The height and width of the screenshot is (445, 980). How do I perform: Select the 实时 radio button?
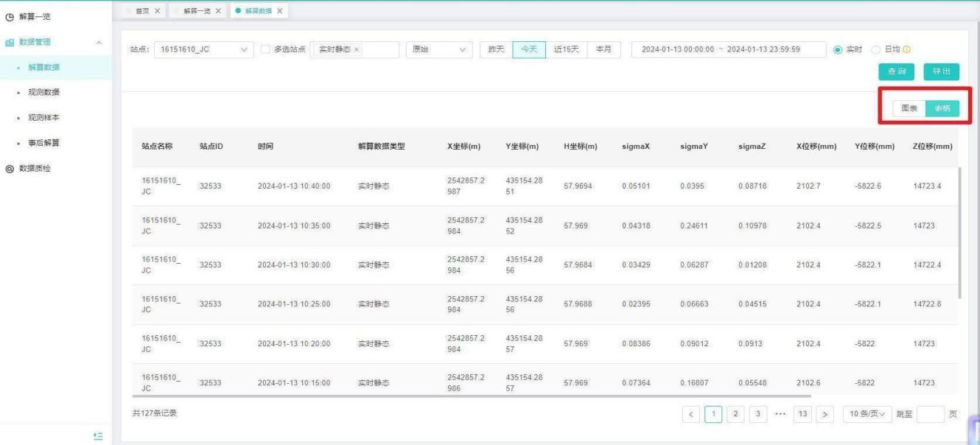(838, 49)
